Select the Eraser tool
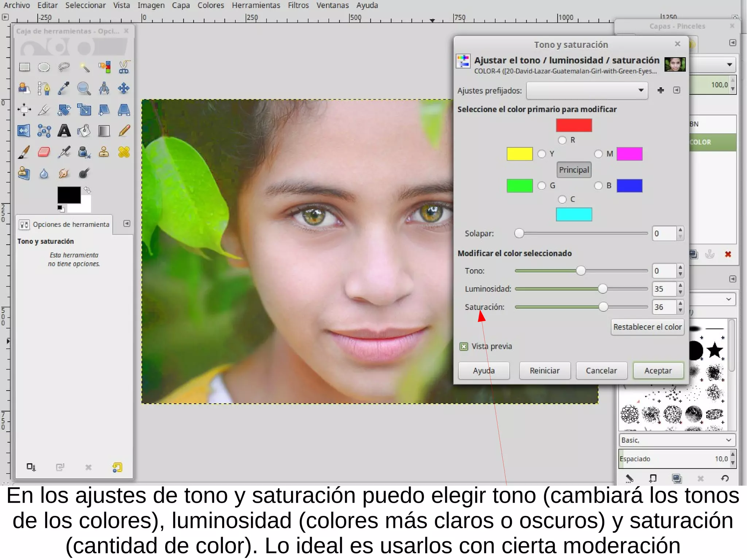Image resolution: width=747 pixels, height=560 pixels. 44,152
